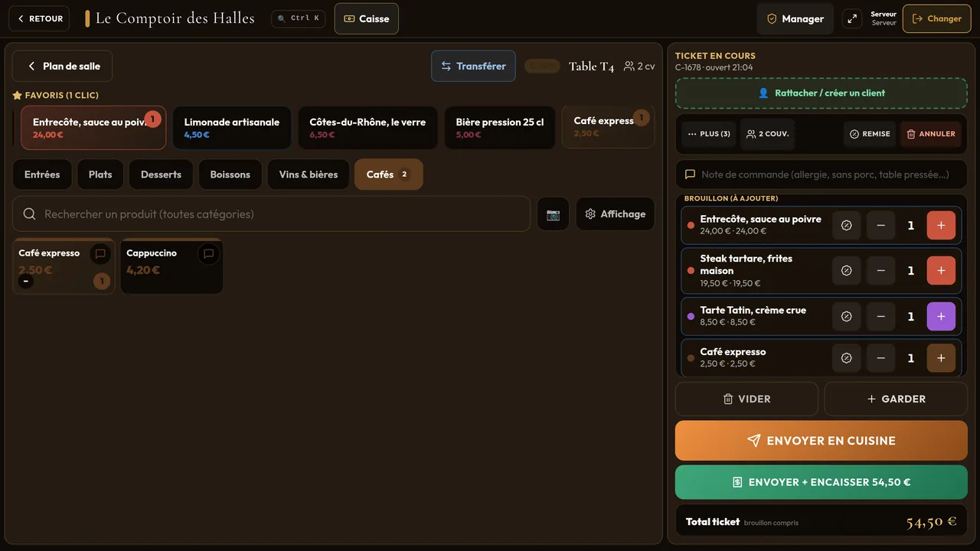Increase quantity of Entrecôte line
The image size is (980, 551).
click(x=941, y=226)
